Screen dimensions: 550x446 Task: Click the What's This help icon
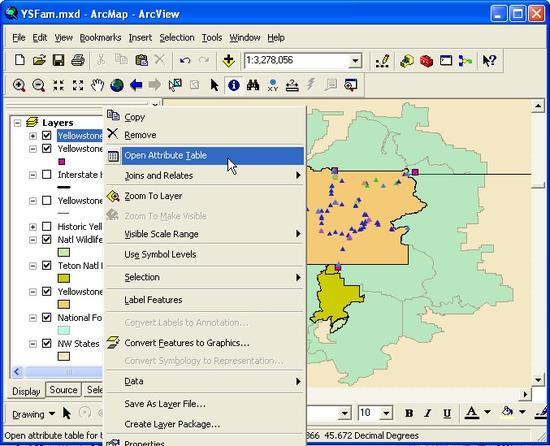coord(489,61)
